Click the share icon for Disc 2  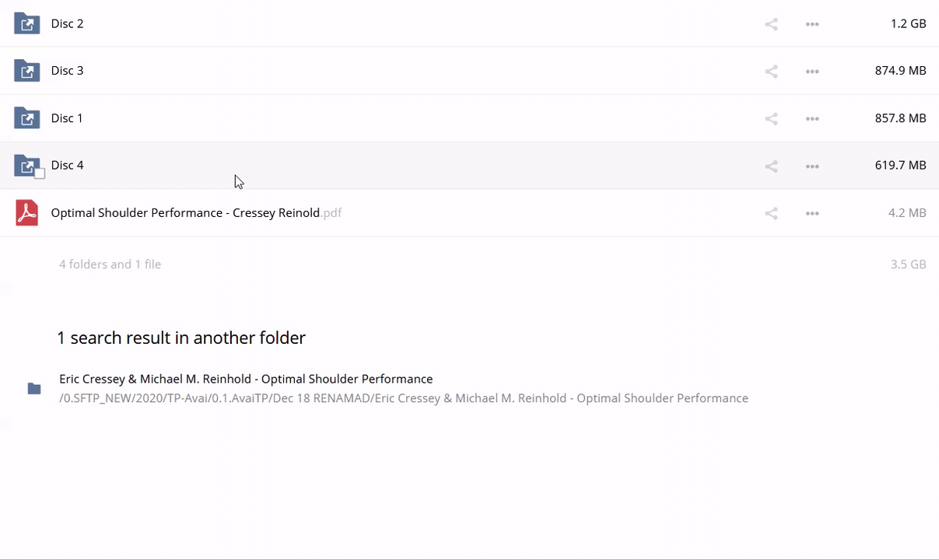771,24
